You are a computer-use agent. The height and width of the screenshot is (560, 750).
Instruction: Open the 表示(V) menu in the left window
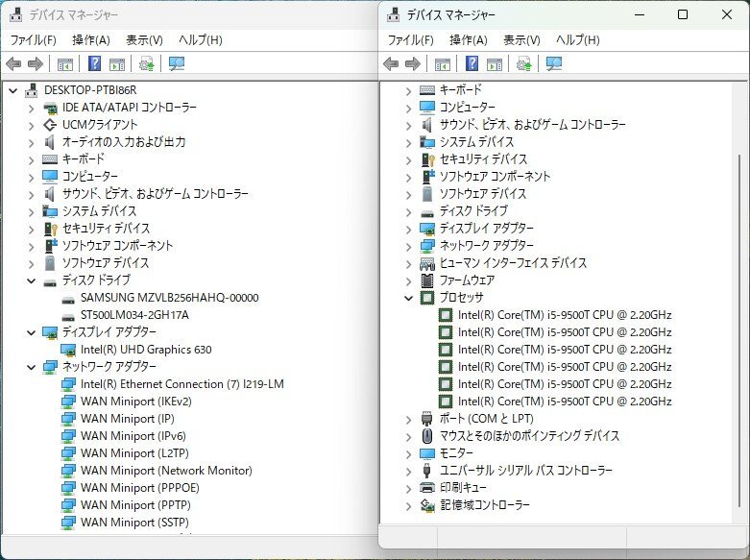(144, 40)
